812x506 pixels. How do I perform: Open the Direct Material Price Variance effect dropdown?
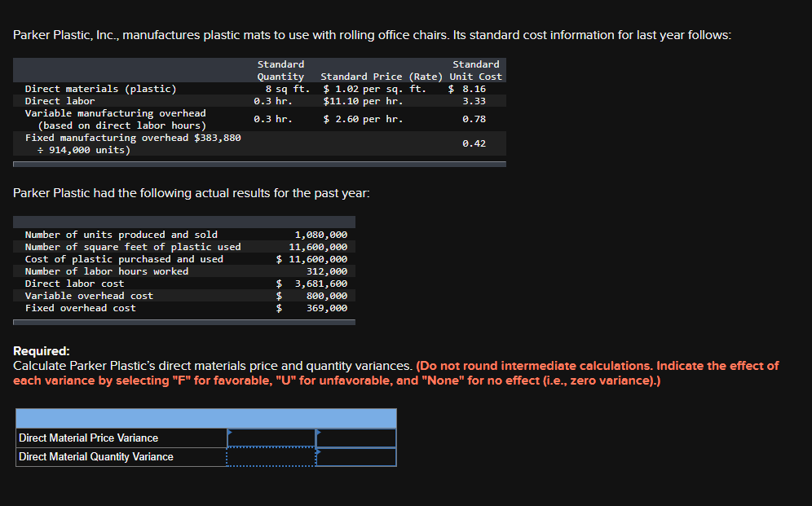click(x=356, y=438)
